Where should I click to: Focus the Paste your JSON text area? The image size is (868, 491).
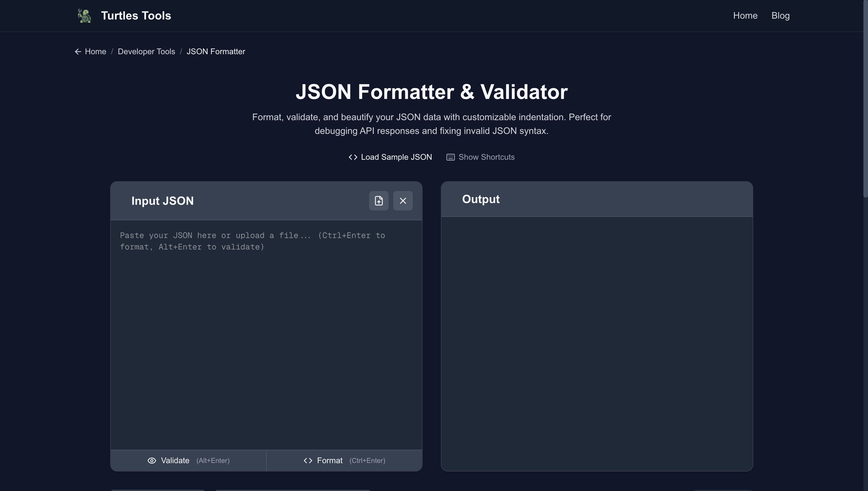(266, 334)
